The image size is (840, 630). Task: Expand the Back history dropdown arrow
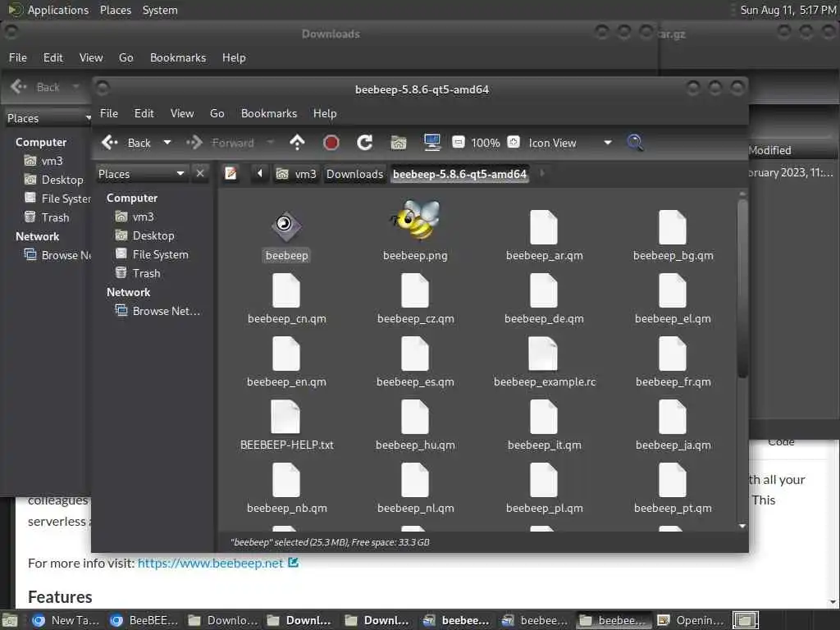167,143
